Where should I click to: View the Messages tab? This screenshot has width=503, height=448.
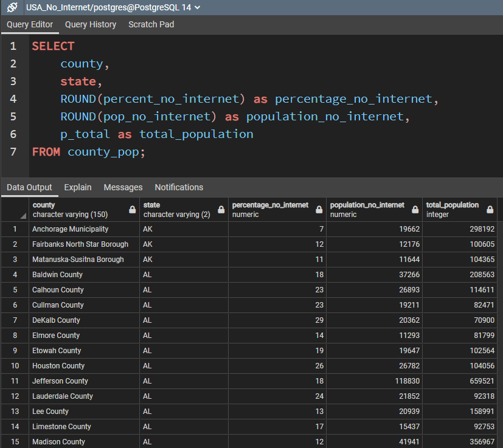pos(123,187)
